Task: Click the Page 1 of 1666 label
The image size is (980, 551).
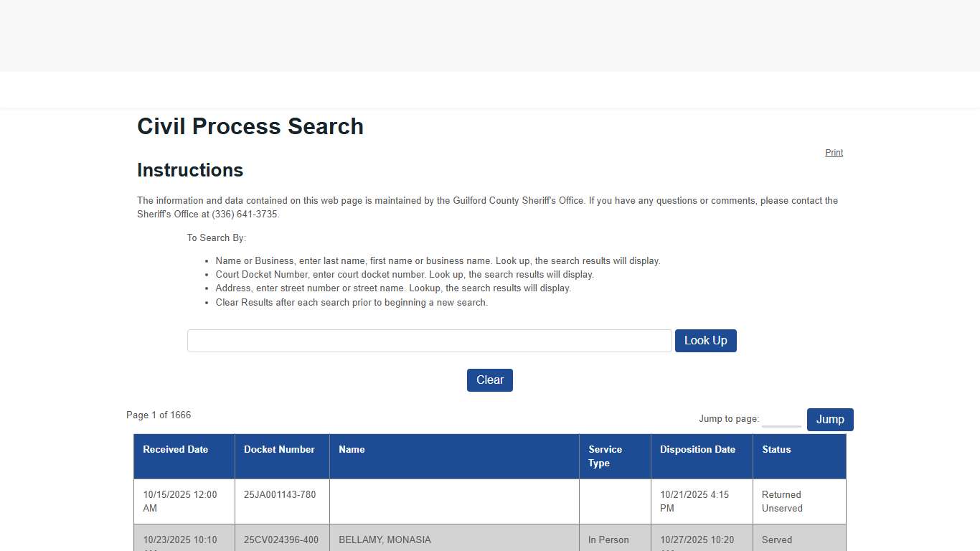Action: 159,415
